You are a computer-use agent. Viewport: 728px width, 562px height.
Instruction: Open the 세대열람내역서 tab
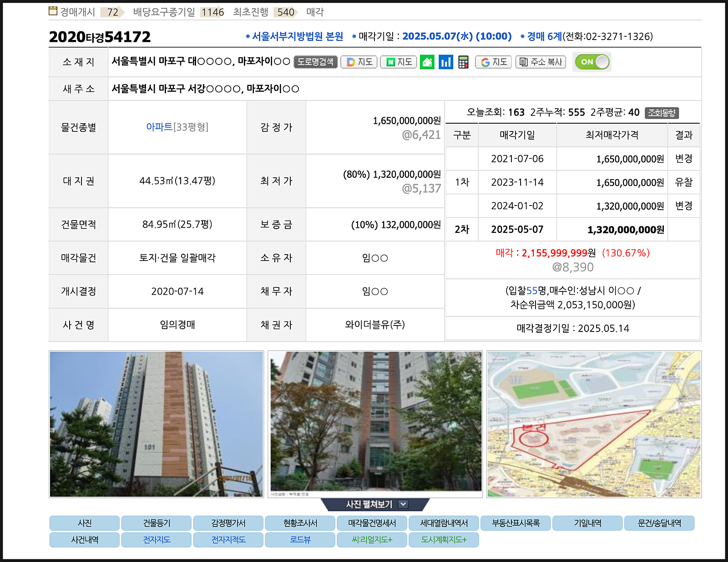pyautogui.click(x=444, y=523)
